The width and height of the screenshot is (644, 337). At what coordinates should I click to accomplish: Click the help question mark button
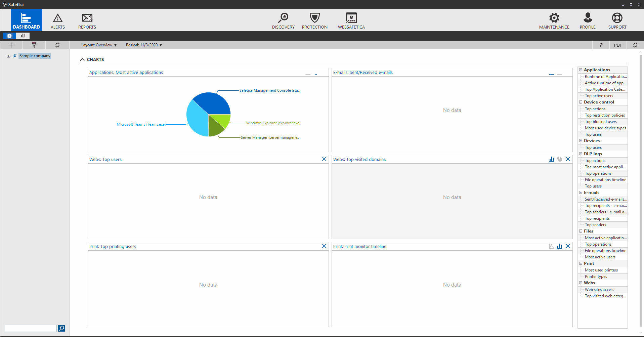click(x=601, y=45)
